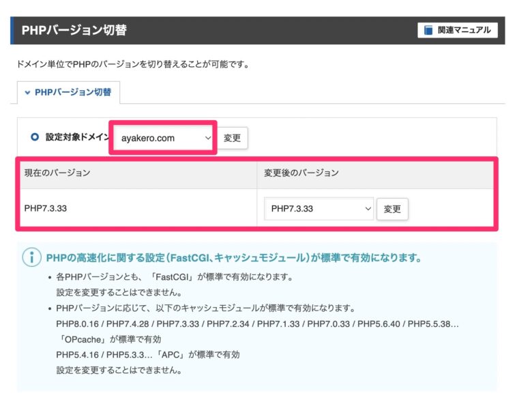Click 変更 button next to domain dropdown
Viewport: 532px width, 402px height.
tap(233, 138)
